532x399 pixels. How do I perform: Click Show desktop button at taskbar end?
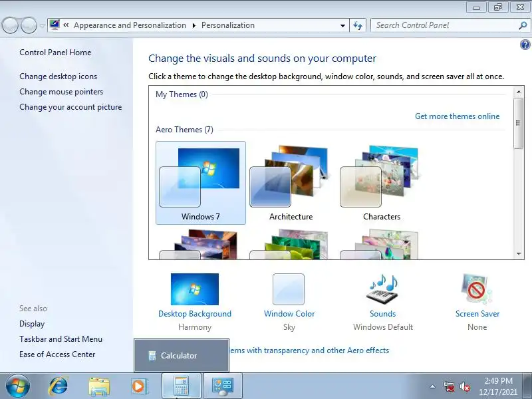click(528, 386)
